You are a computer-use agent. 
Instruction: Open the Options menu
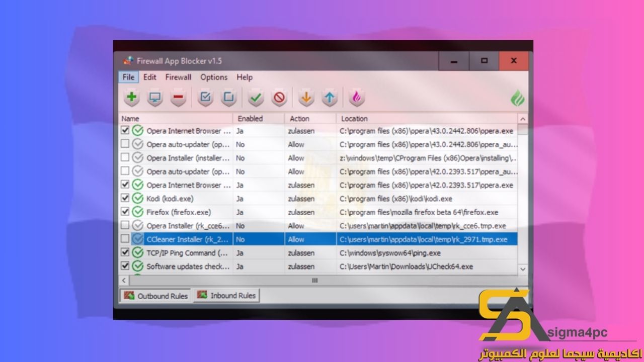(x=214, y=77)
